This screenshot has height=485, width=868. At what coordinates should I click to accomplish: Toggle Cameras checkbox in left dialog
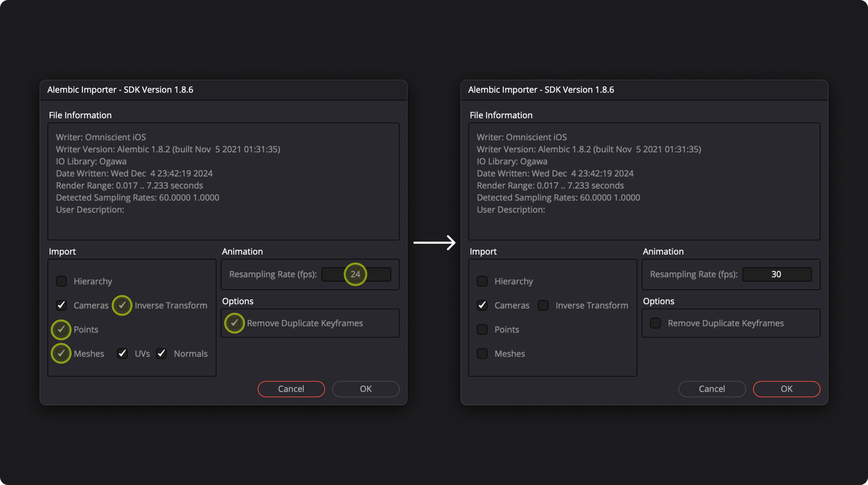[x=61, y=305]
